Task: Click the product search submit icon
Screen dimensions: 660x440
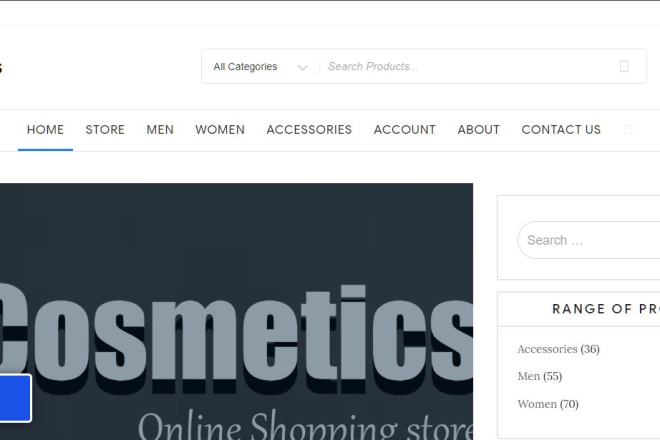Action: pos(624,66)
